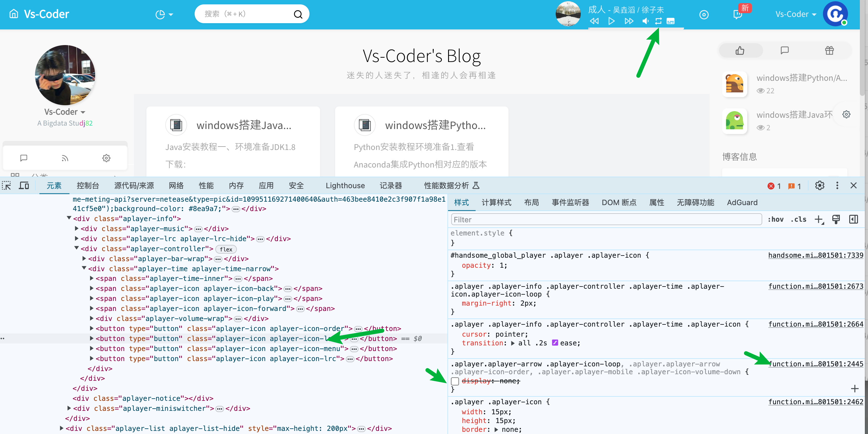The width and height of the screenshot is (868, 434).
Task: Click the orange issues count indicator
Action: pos(794,186)
